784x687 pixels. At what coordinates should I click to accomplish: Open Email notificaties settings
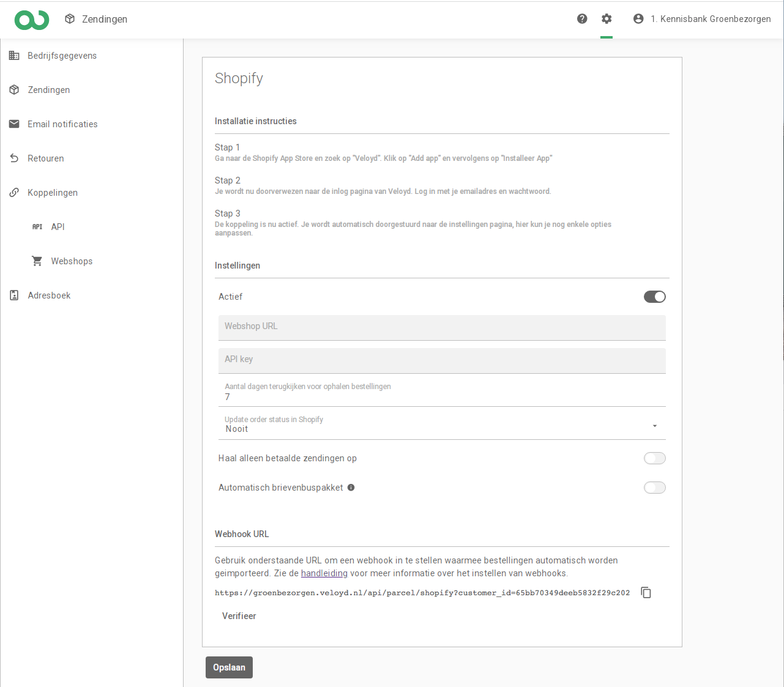62,124
